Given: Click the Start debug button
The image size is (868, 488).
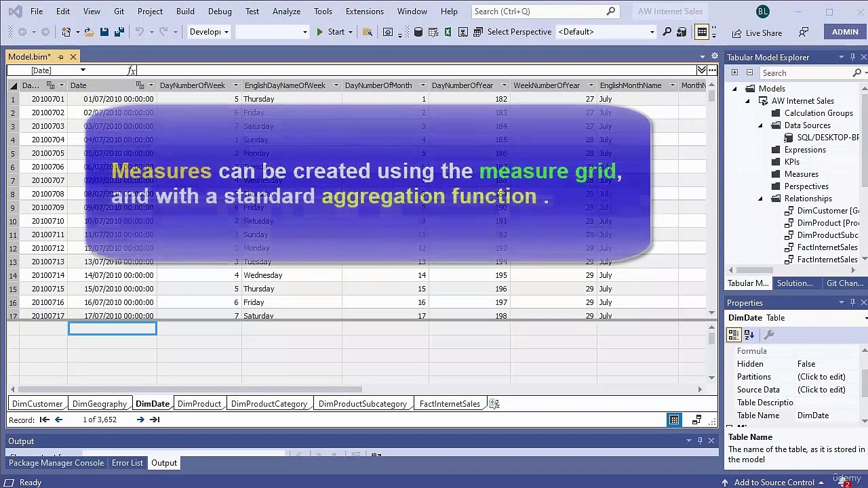Looking at the screenshot, I should [x=330, y=32].
